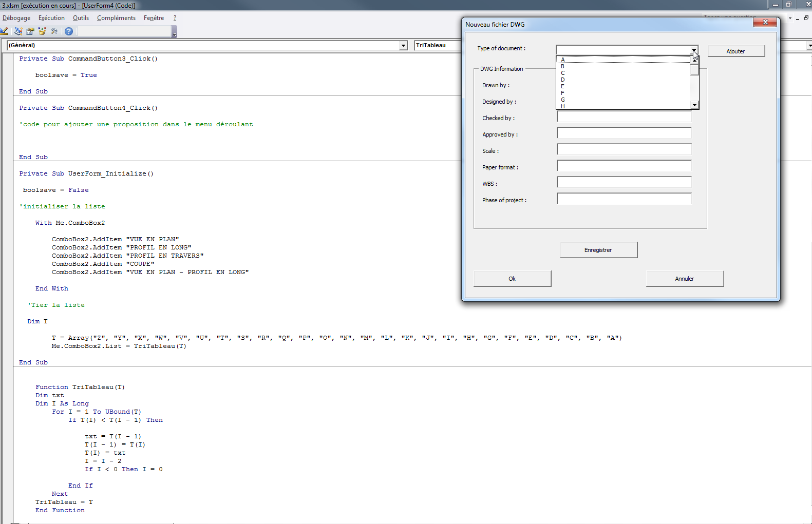Focus the WBS text field
The height and width of the screenshot is (524, 812).
[x=624, y=183]
